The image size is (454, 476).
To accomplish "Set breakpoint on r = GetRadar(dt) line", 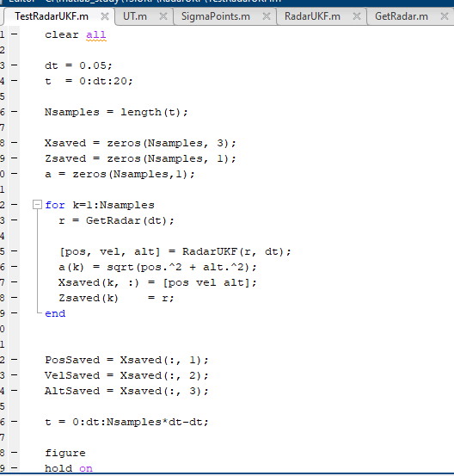I will pos(15,220).
